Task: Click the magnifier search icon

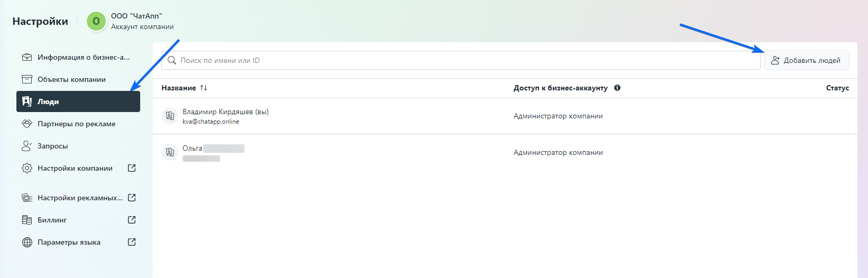Action: coord(172,60)
